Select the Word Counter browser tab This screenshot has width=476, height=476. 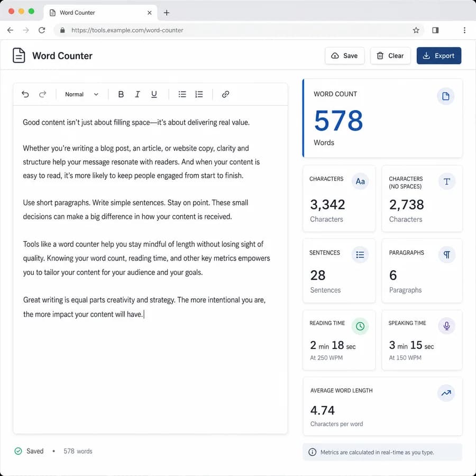click(100, 13)
